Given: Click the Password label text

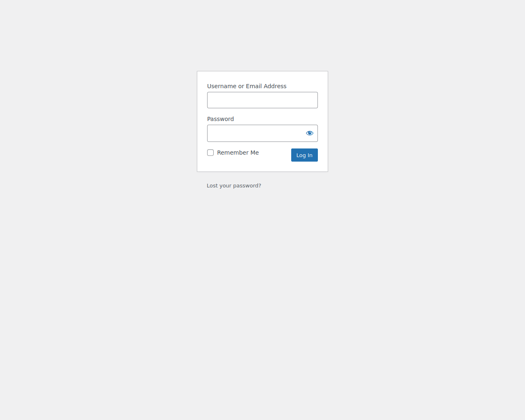Looking at the screenshot, I should (x=220, y=119).
